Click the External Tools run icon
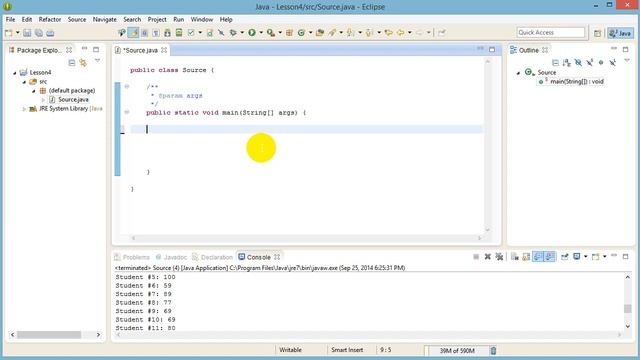Image resolution: width=640 pixels, height=360 pixels. (x=271, y=33)
